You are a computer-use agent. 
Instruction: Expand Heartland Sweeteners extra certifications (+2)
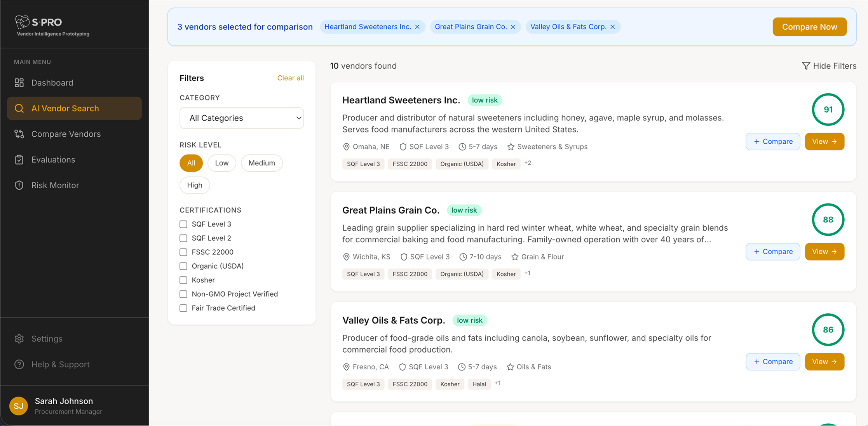(x=528, y=163)
